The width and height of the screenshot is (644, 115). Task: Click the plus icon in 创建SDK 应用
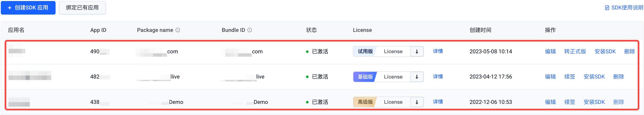coord(9,8)
